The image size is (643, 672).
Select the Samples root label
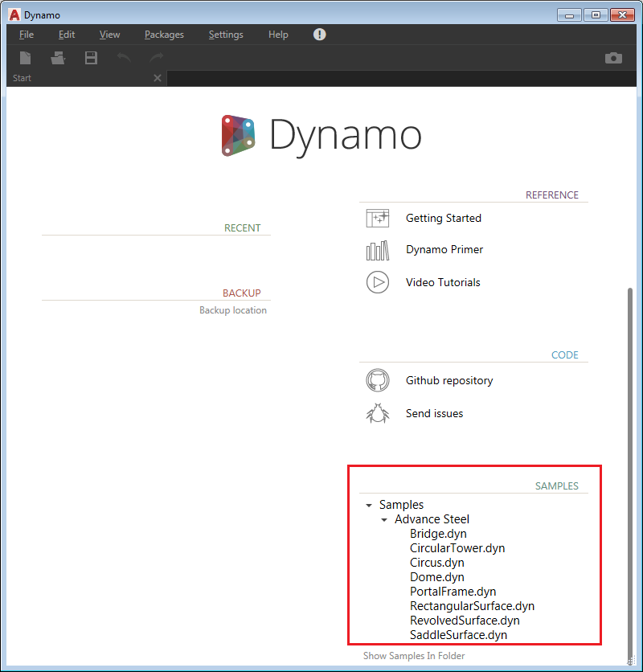click(401, 505)
